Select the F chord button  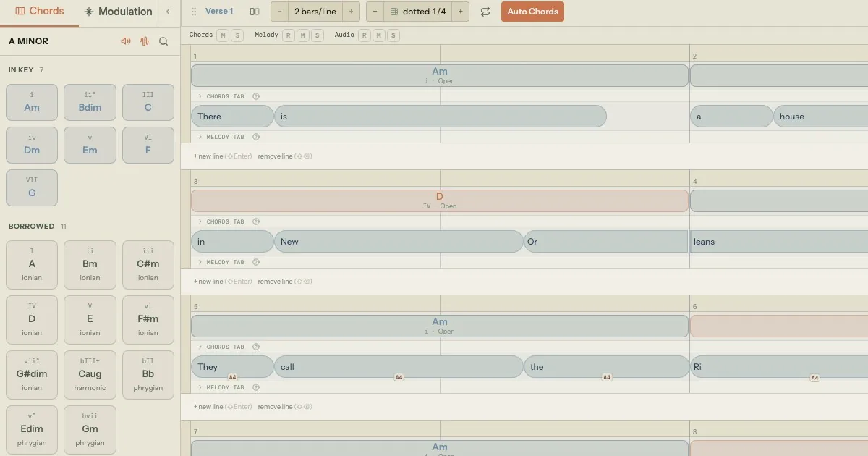pos(148,145)
